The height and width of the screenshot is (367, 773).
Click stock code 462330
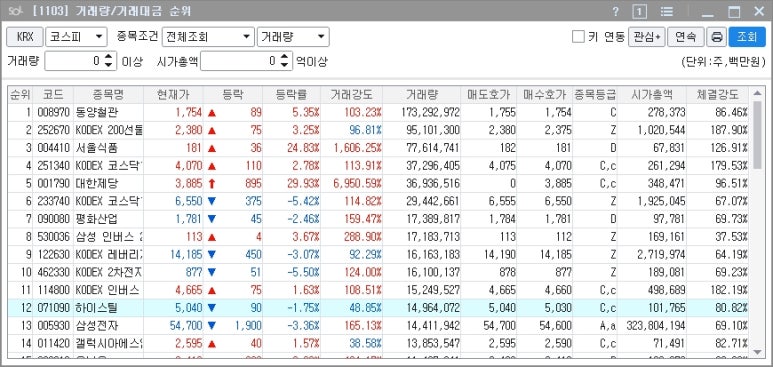(53, 272)
